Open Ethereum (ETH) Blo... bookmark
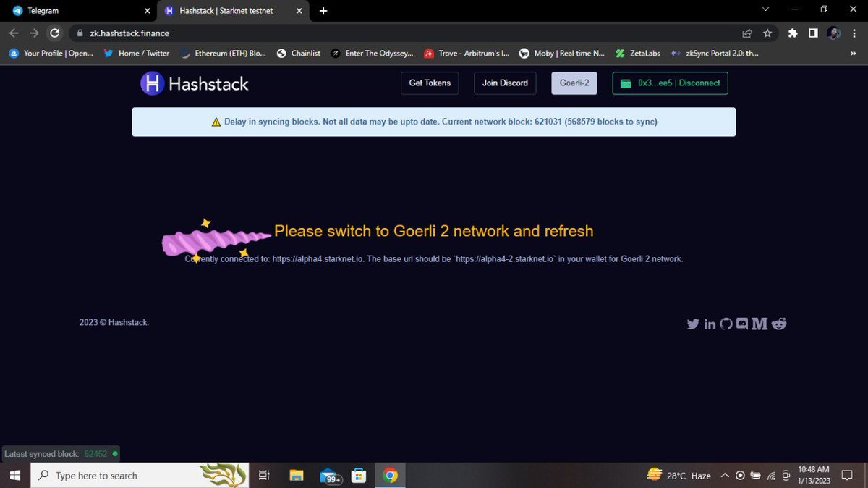868x488 pixels. (223, 54)
